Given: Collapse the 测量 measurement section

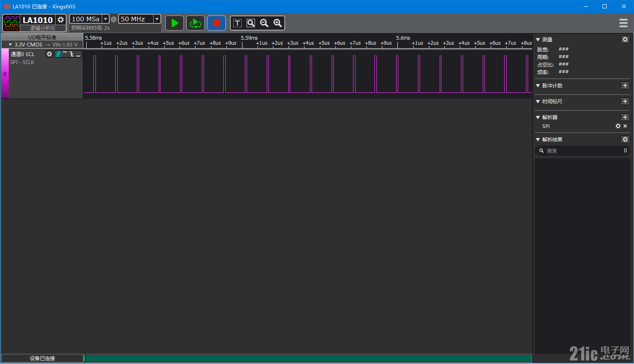Looking at the screenshot, I should [x=538, y=39].
